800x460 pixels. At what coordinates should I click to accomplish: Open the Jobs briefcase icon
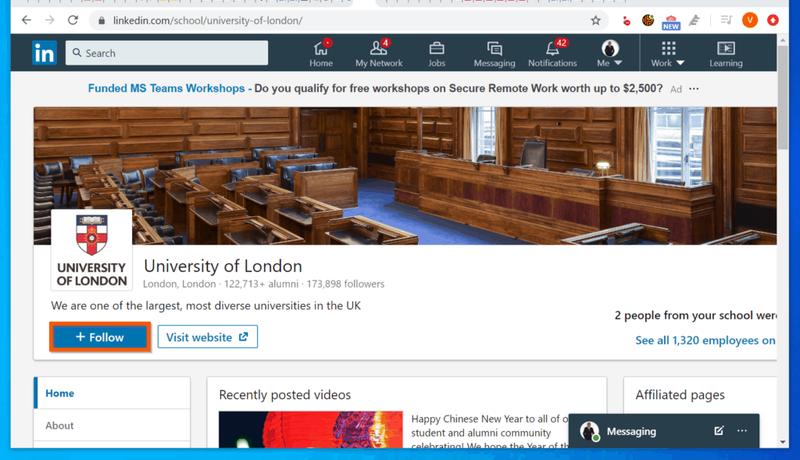[x=437, y=54]
